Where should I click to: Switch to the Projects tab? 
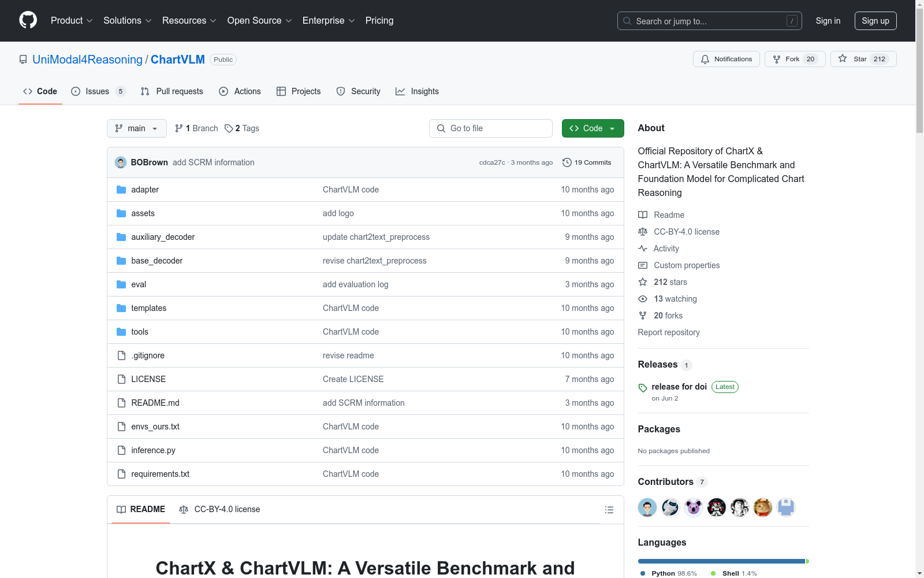299,91
